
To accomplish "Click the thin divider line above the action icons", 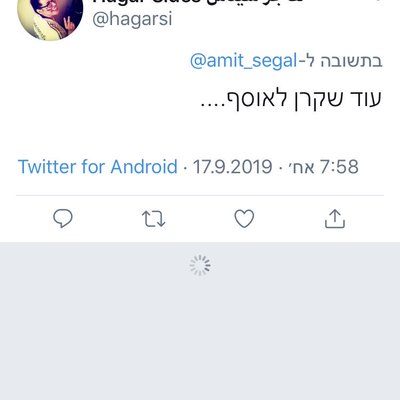I will pyautogui.click(x=200, y=195).
